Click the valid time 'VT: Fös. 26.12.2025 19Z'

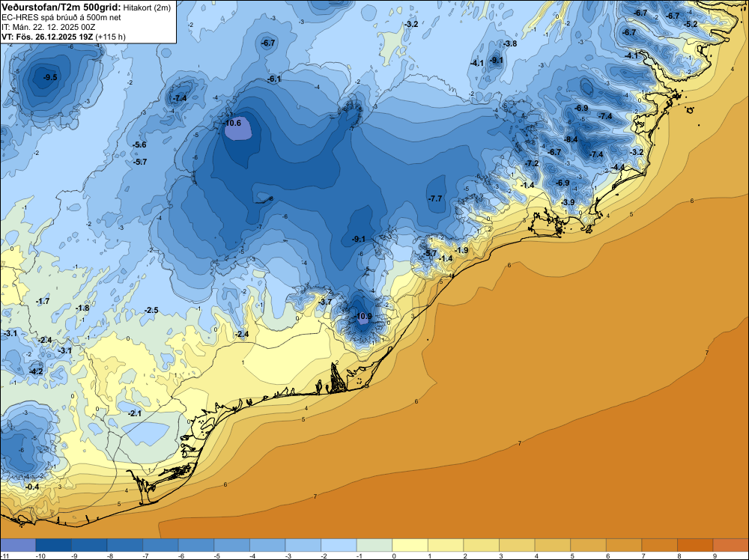(x=47, y=37)
